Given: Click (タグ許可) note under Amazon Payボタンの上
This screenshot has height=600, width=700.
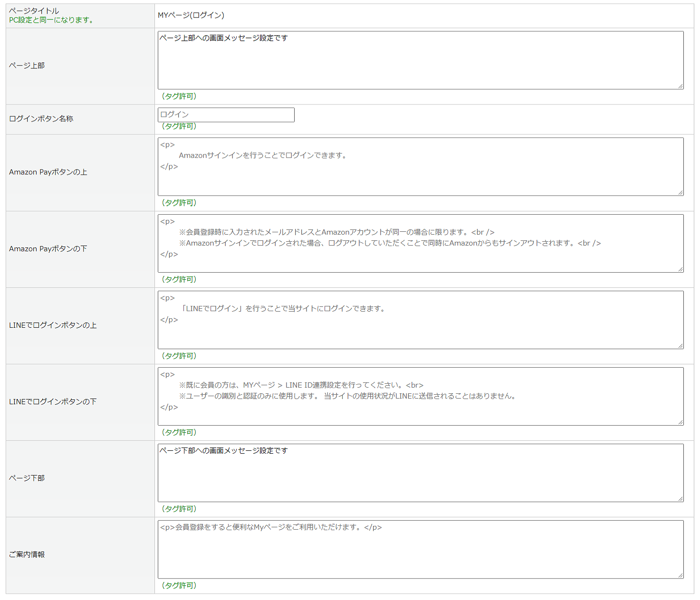Looking at the screenshot, I should pyautogui.click(x=179, y=202).
